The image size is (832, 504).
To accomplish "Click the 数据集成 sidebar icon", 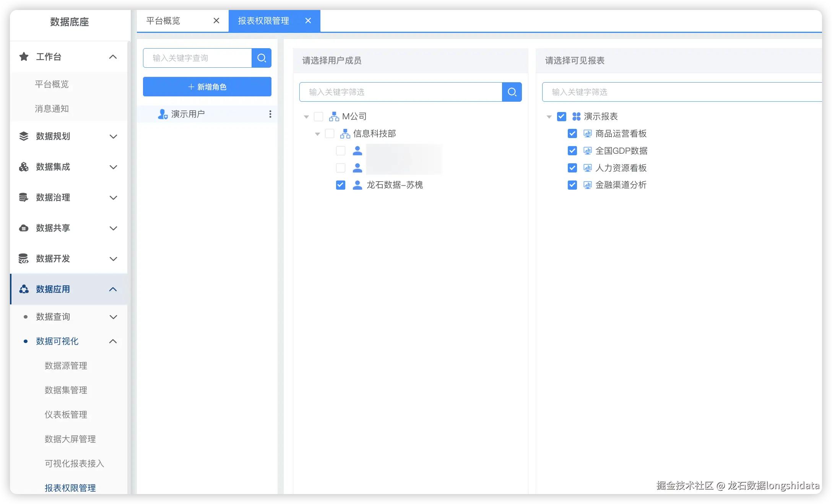I will click(x=24, y=167).
